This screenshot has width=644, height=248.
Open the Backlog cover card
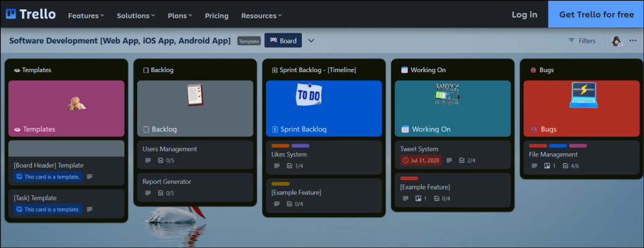[x=195, y=109]
